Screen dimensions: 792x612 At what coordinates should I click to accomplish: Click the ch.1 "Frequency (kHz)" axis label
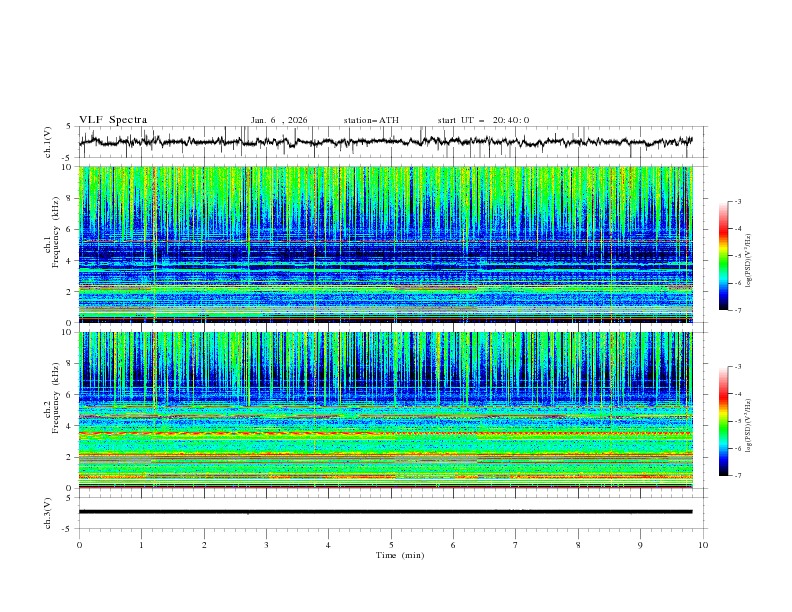point(56,232)
